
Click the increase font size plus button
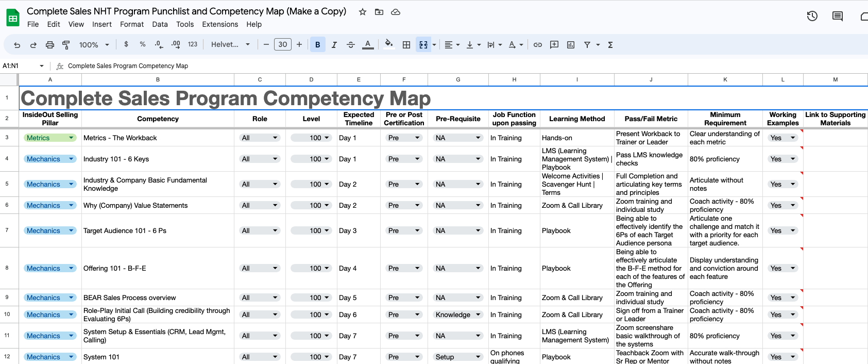click(299, 45)
